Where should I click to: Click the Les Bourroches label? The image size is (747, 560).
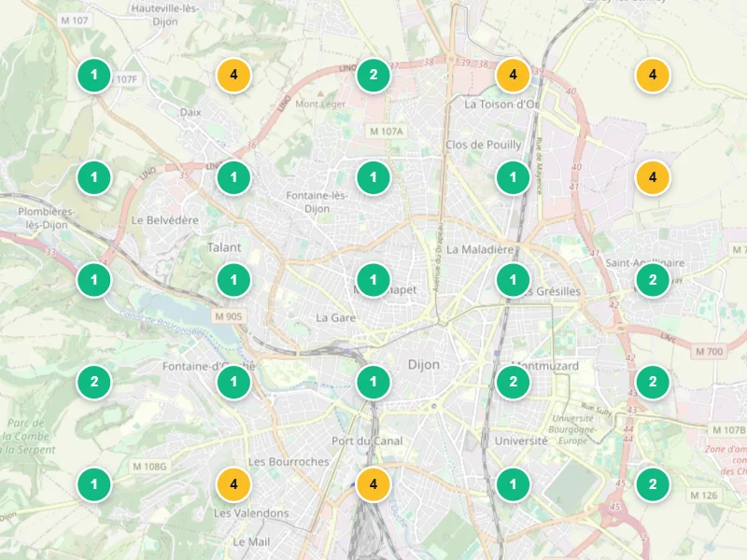(289, 461)
